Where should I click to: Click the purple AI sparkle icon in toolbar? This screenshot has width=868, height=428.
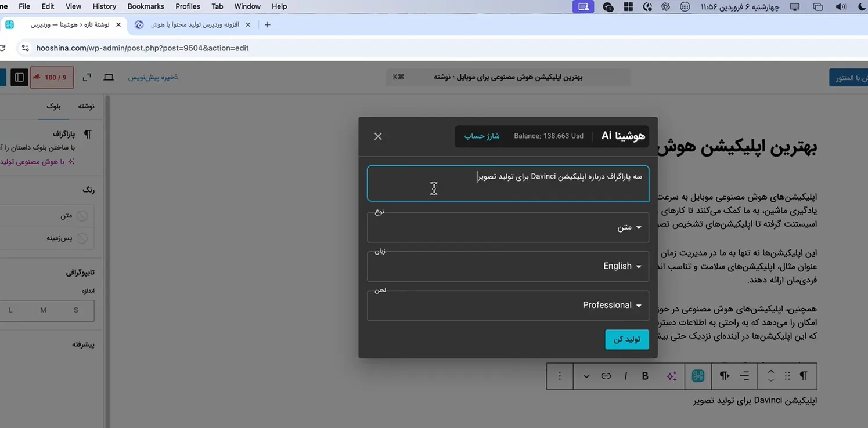pos(671,376)
